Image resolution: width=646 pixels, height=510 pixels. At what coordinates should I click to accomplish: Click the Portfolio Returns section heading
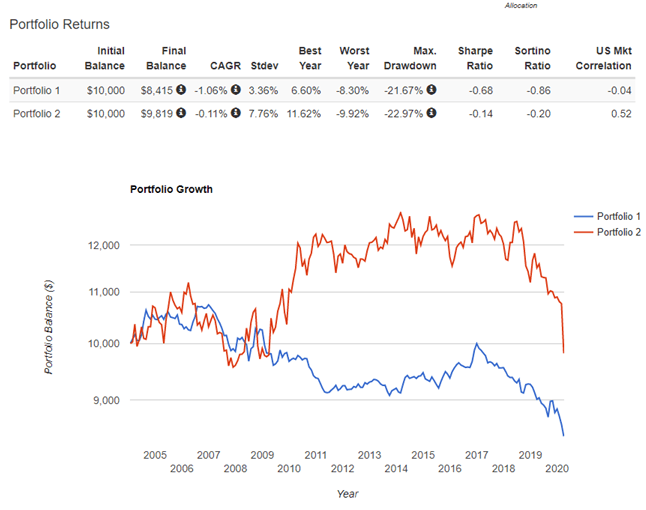click(x=59, y=23)
